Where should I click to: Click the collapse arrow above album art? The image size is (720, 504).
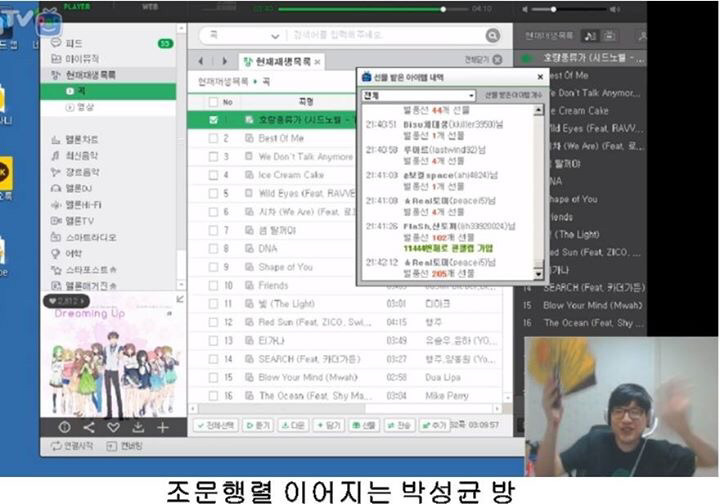180,299
